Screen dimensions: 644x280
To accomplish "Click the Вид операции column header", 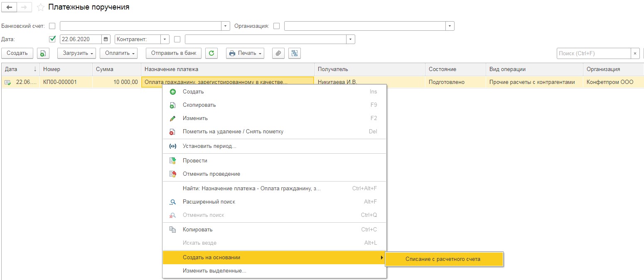I will [534, 69].
